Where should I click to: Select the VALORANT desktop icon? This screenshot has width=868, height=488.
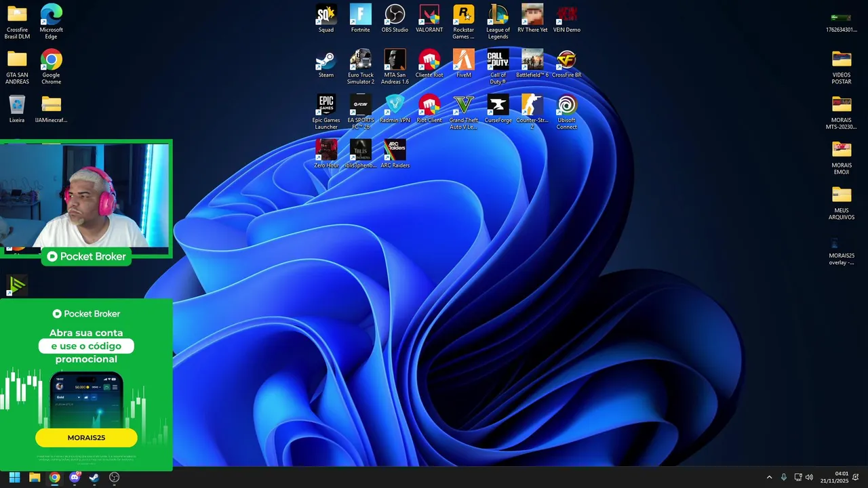[429, 19]
